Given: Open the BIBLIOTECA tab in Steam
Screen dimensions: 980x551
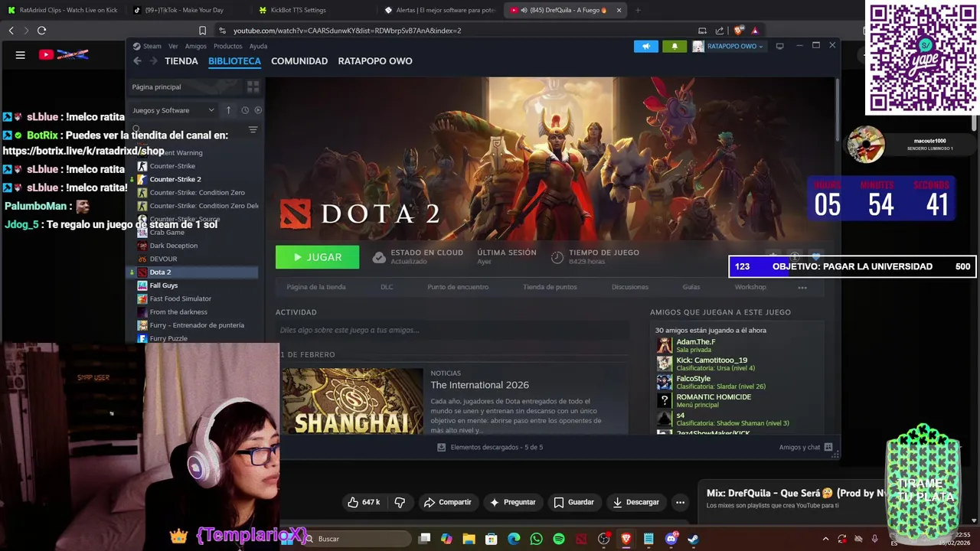Looking at the screenshot, I should coord(234,61).
